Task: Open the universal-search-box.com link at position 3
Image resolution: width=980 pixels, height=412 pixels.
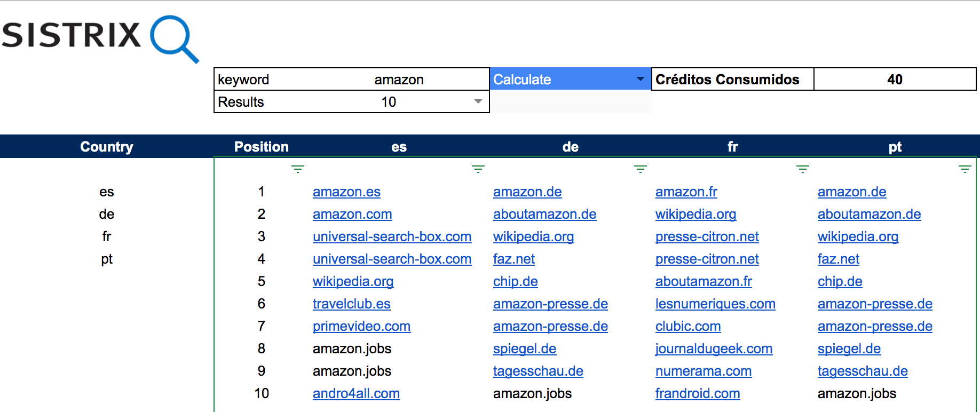Action: (392, 236)
